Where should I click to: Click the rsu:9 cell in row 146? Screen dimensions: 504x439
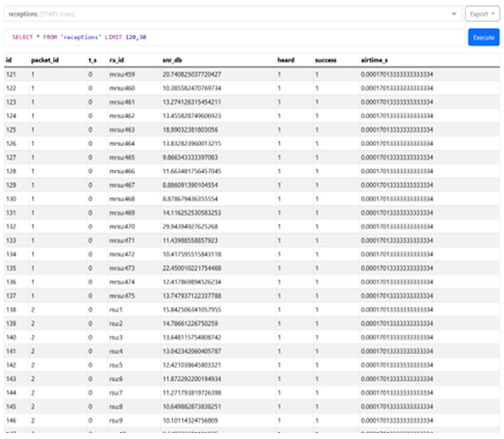(x=116, y=420)
